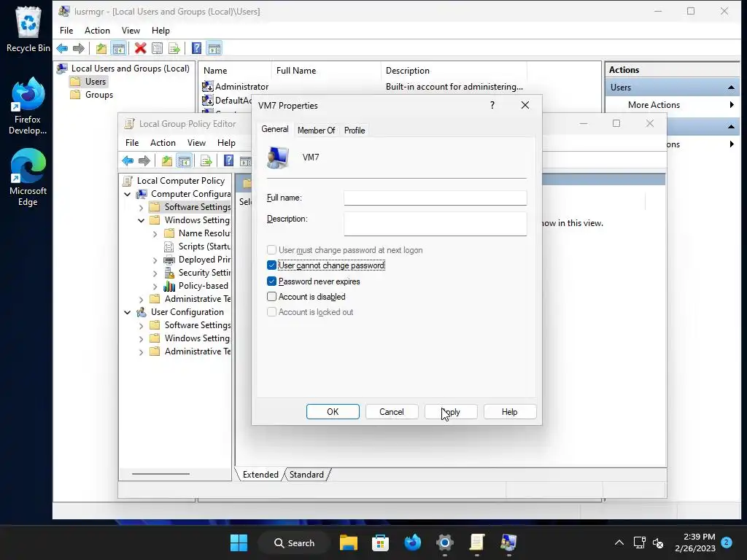
Task: Collapse User Configuration node
Action: pyautogui.click(x=127, y=312)
